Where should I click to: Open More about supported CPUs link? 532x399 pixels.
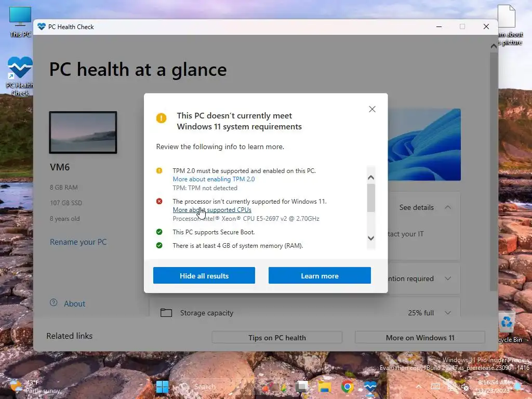(x=212, y=210)
